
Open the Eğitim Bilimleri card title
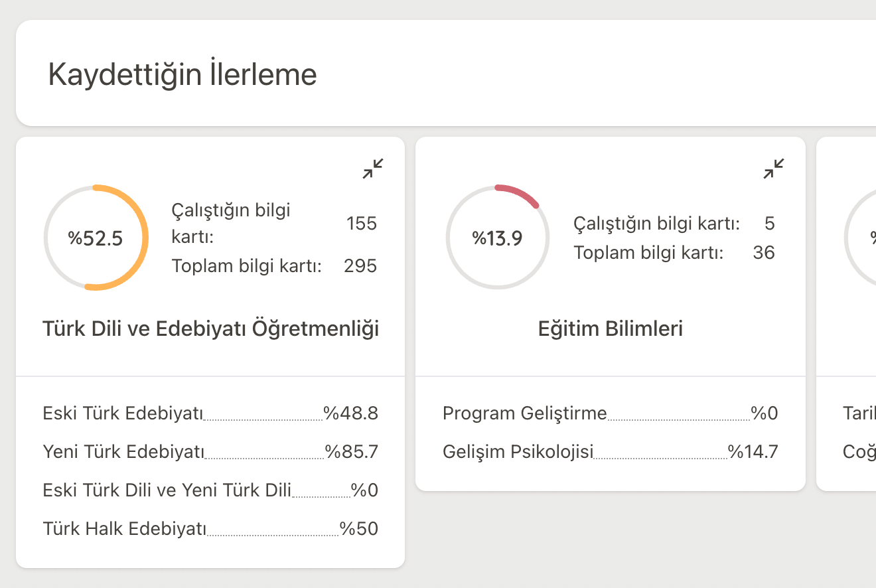coord(611,329)
